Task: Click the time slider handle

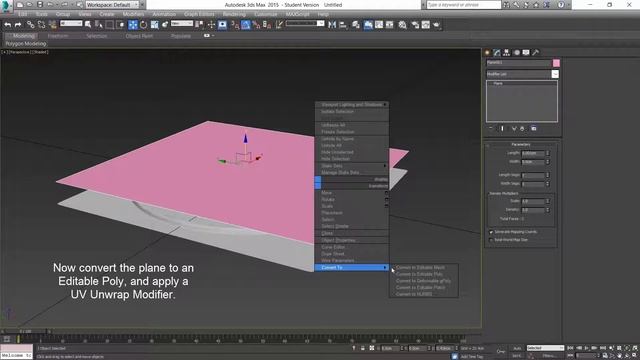Action: 24,331
